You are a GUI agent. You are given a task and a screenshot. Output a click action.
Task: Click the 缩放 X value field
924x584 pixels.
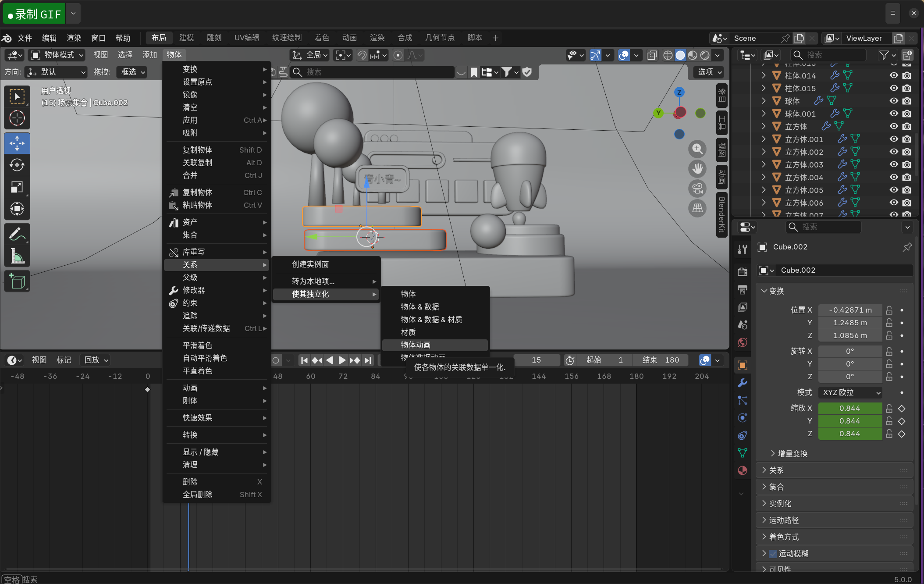(x=849, y=408)
